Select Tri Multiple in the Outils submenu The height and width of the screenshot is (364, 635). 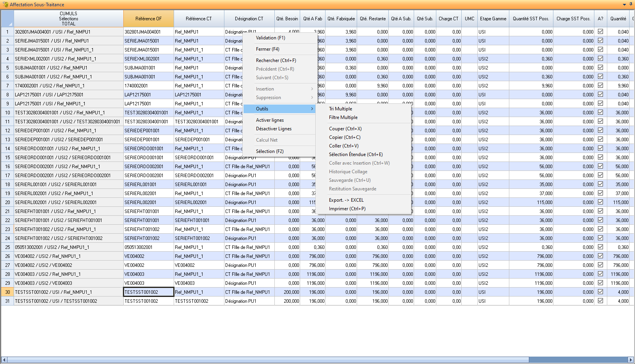click(x=340, y=109)
